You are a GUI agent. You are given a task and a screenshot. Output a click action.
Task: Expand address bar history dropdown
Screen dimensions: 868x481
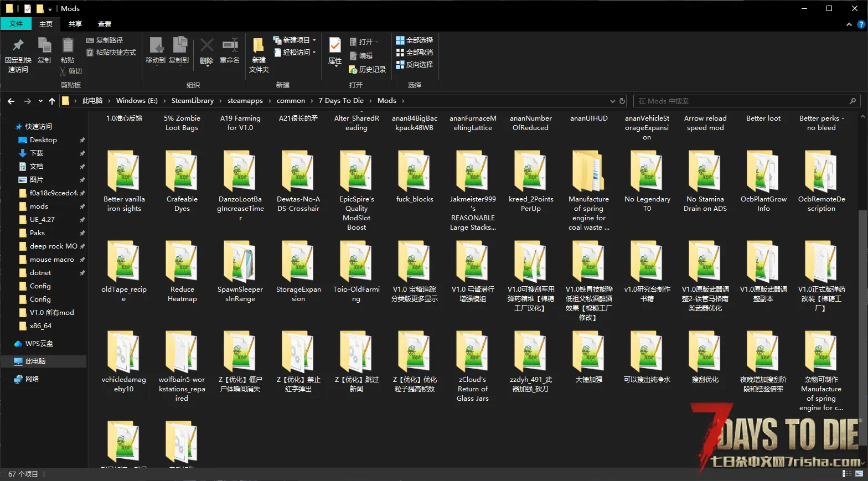(x=612, y=101)
